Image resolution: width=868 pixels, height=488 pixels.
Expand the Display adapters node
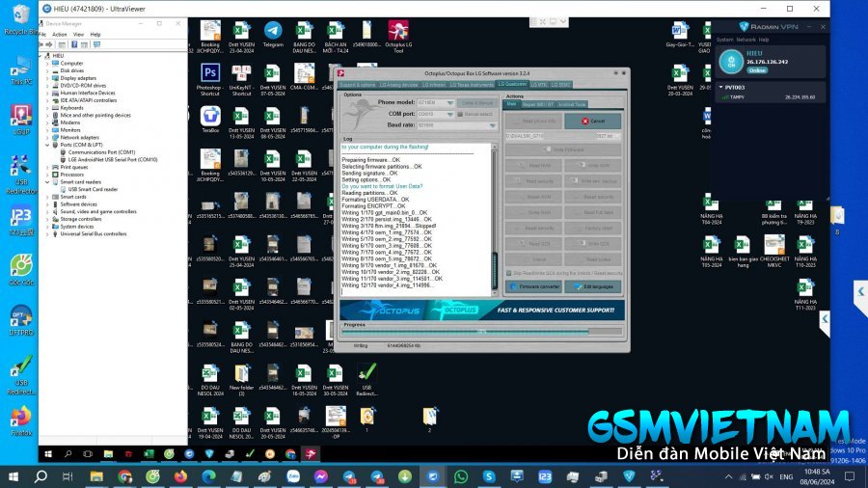(47, 78)
